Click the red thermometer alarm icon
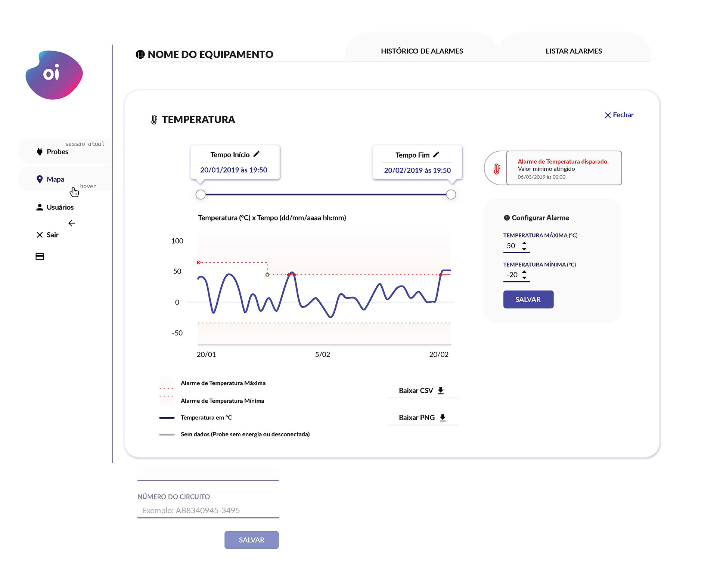717x588 pixels. (497, 169)
